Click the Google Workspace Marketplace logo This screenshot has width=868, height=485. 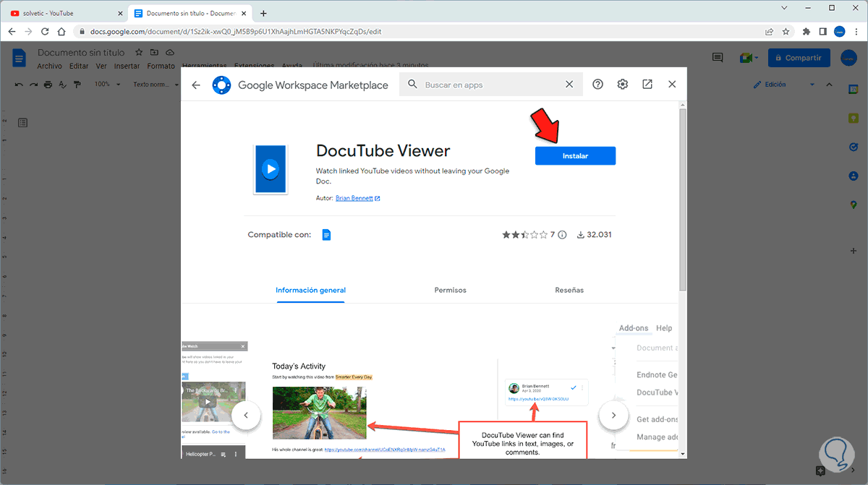pos(221,85)
